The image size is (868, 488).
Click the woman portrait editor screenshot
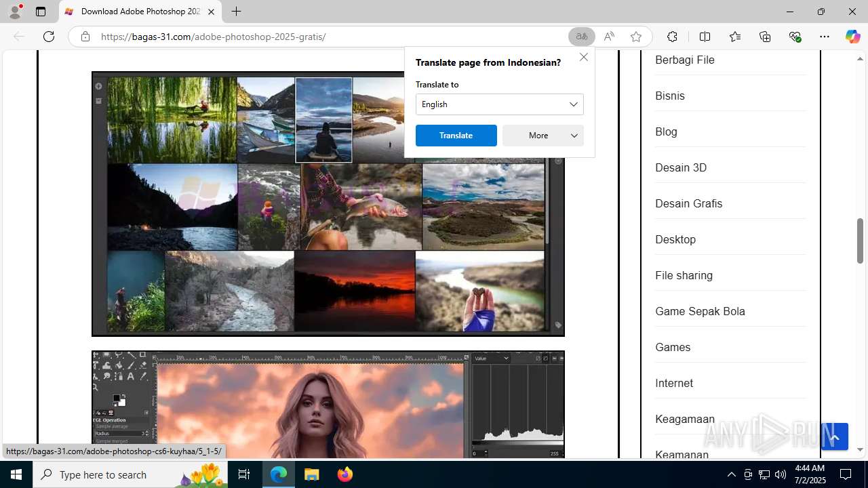pyautogui.click(x=328, y=405)
